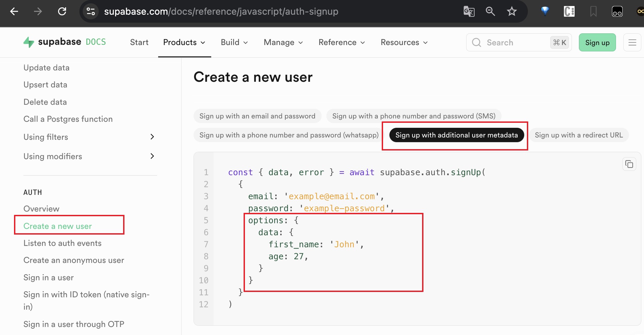Viewport: 644px width, 335px height.
Task: Choose the phone number and password (SMS) example
Action: coord(413,116)
